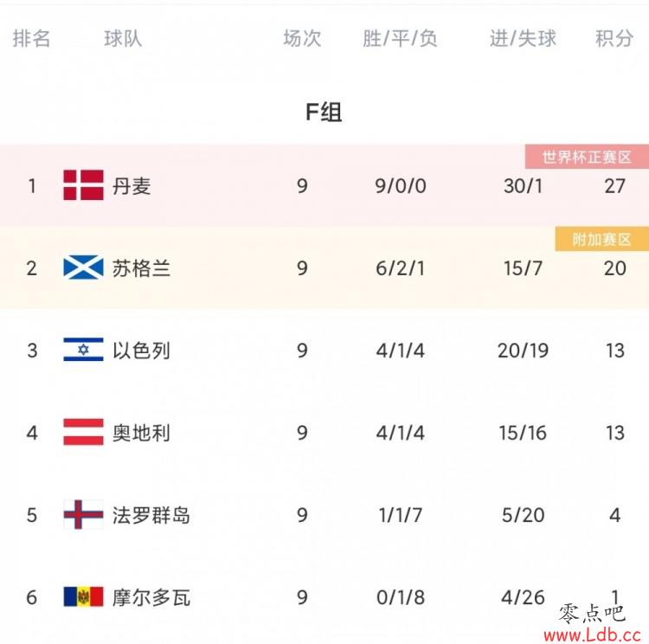649x644 pixels.
Task: Click the 胜/平/负 column header
Action: click(400, 38)
